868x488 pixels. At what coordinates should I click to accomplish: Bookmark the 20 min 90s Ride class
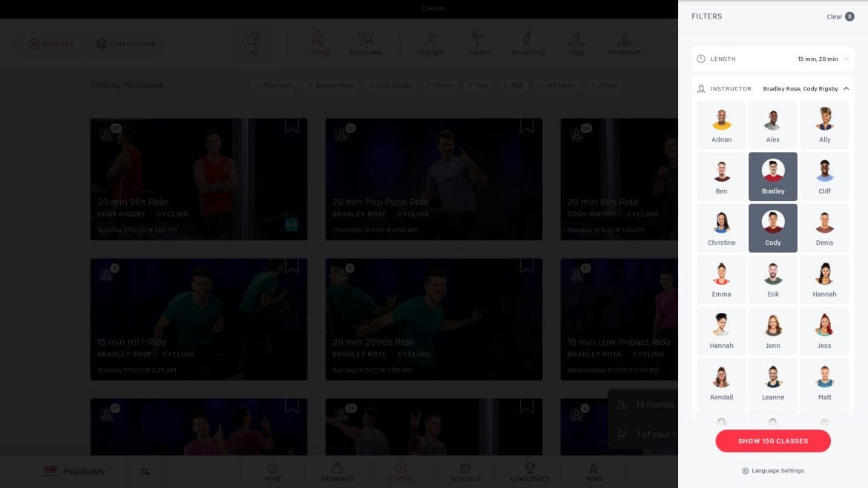(x=292, y=125)
